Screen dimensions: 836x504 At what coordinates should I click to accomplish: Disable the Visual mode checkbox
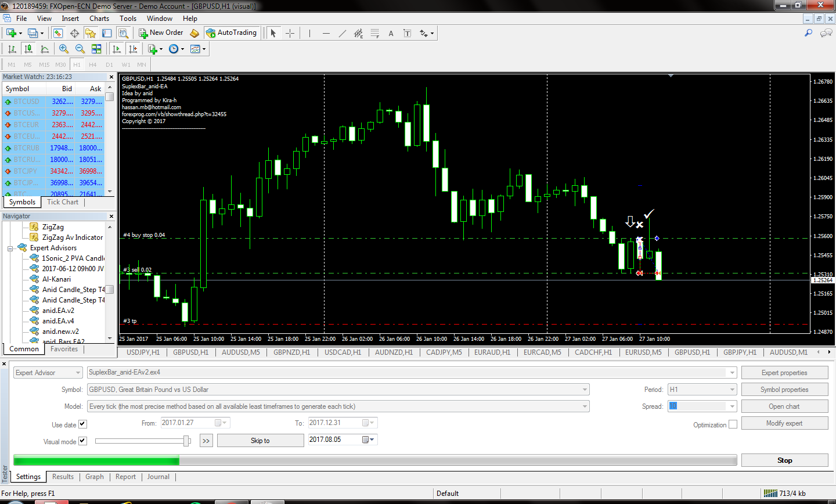tap(82, 441)
